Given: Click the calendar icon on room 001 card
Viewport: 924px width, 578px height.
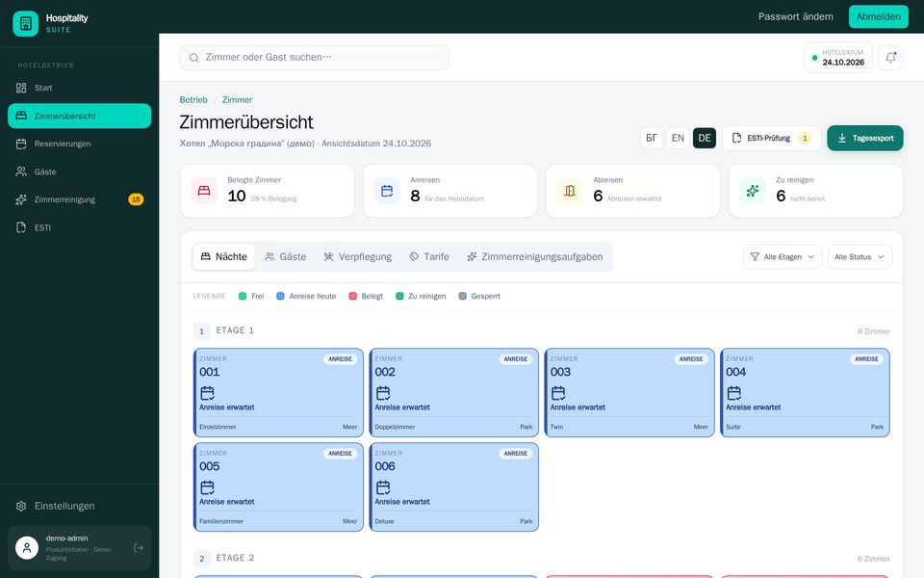Looking at the screenshot, I should click(x=207, y=393).
